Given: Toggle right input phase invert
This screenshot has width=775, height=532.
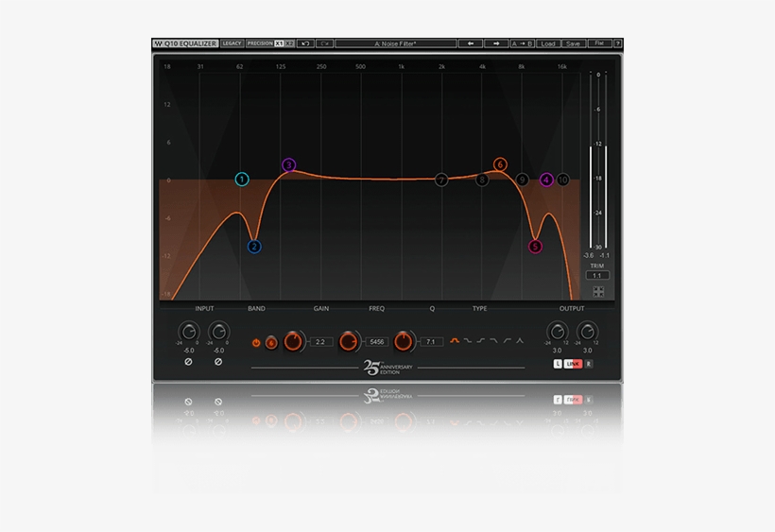Looking at the screenshot, I should click(218, 362).
